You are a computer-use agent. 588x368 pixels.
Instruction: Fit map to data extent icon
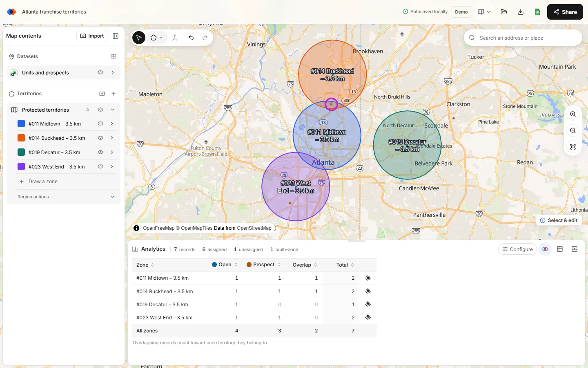(x=573, y=147)
